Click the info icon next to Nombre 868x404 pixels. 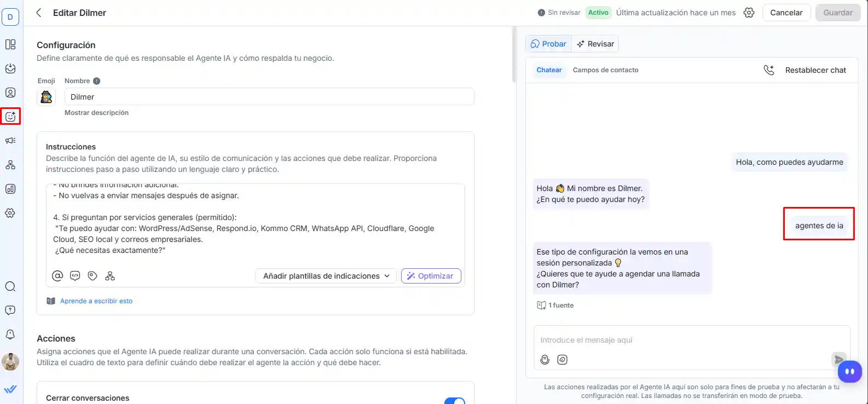[97, 81]
